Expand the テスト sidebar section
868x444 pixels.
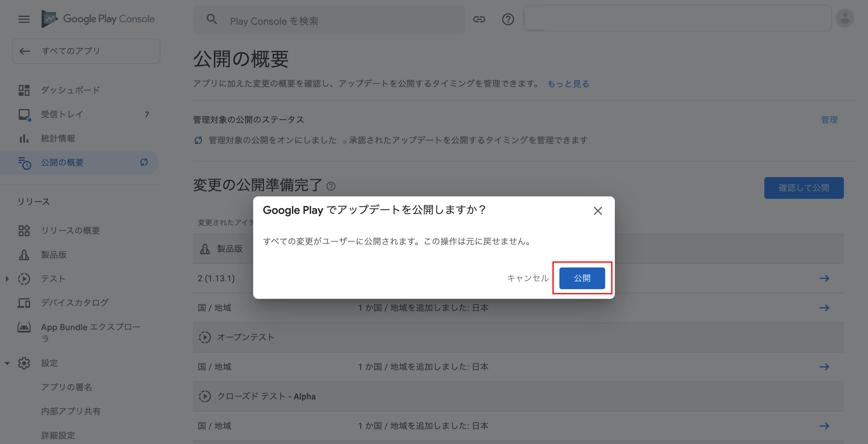click(8, 279)
